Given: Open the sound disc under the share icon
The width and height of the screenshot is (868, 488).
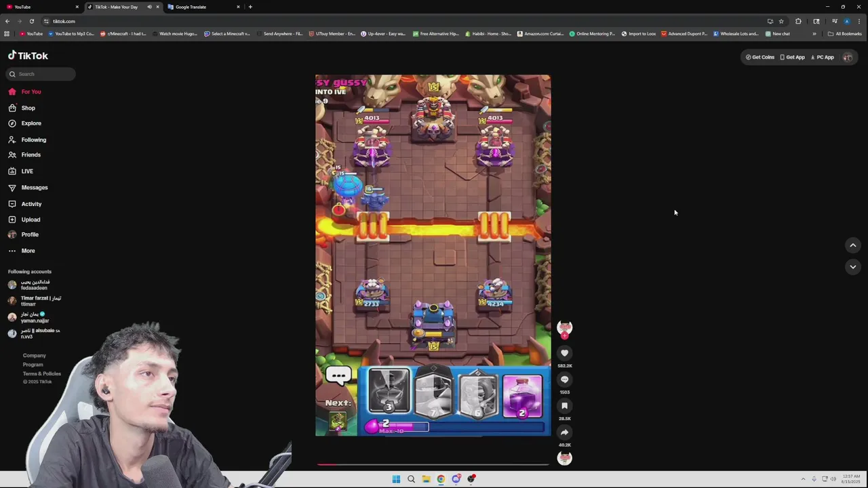Looking at the screenshot, I should pyautogui.click(x=564, y=458).
